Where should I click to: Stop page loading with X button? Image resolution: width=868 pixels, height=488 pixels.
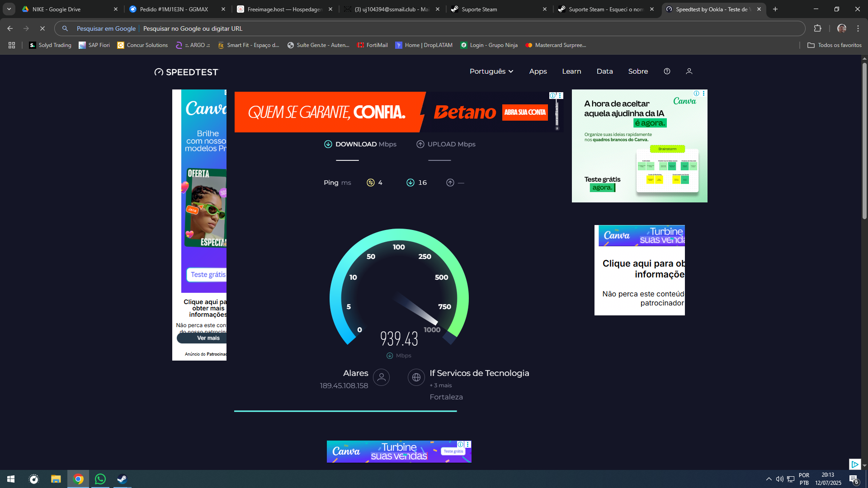click(42, 28)
